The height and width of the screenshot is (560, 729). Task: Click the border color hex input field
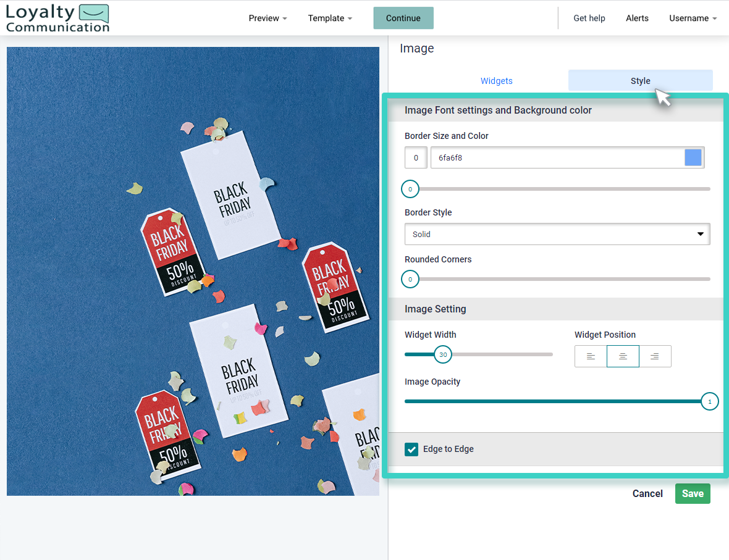tap(556, 157)
